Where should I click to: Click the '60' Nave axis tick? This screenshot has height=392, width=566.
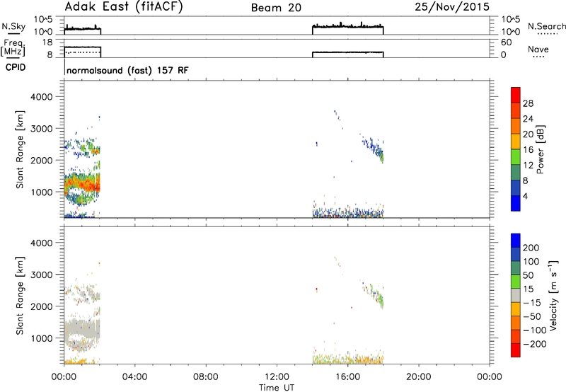[506, 42]
